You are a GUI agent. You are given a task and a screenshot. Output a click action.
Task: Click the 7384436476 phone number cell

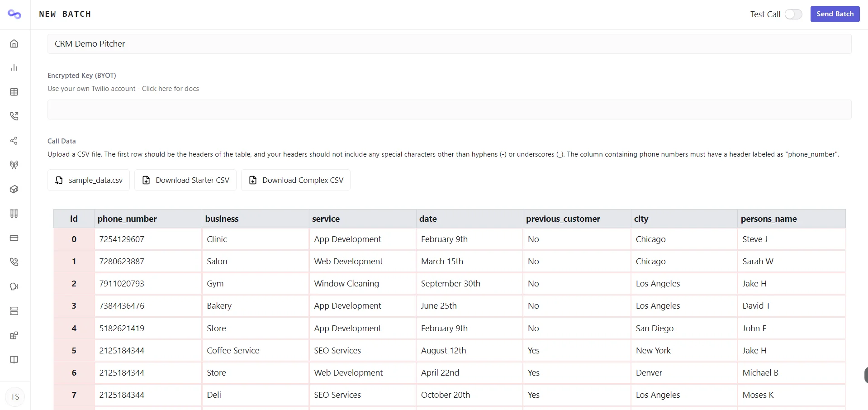148,306
